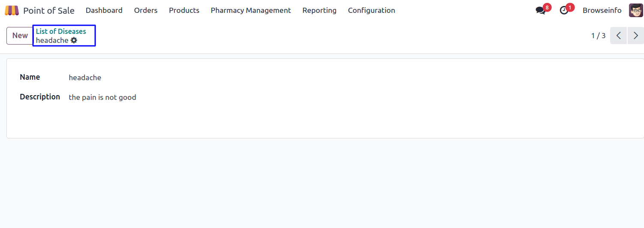Click the 1 / 3 pager counter

(x=598, y=36)
